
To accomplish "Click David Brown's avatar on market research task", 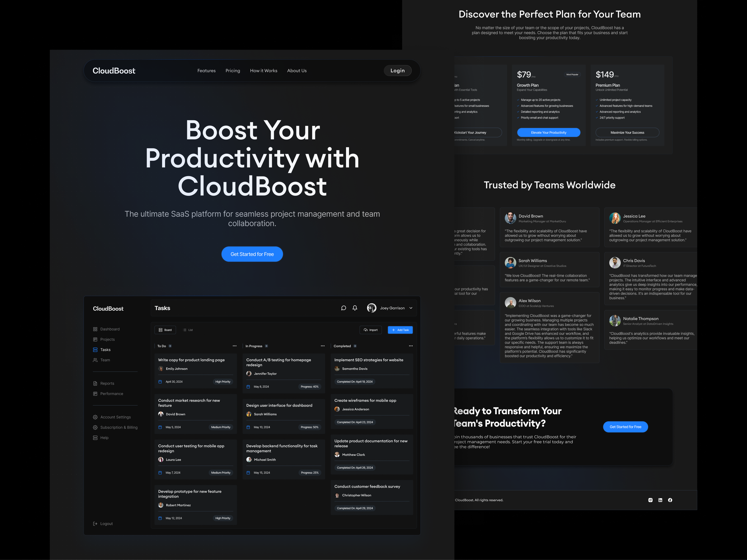I will (161, 414).
